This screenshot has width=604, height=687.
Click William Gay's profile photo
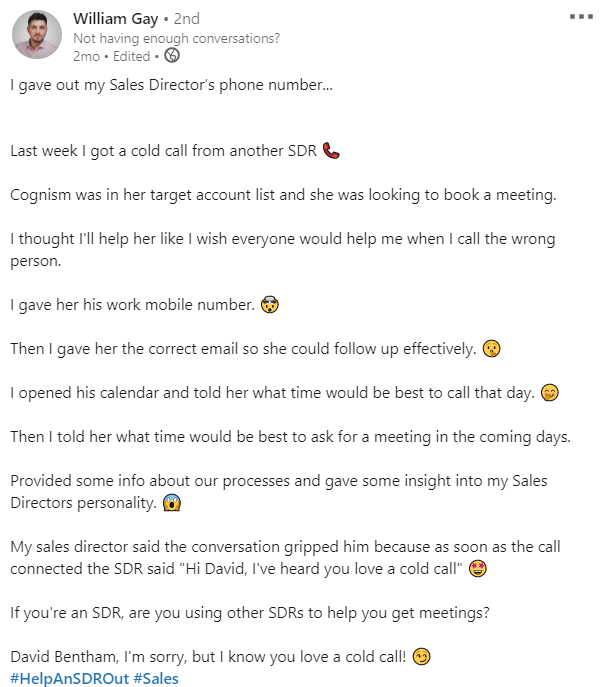[37, 35]
